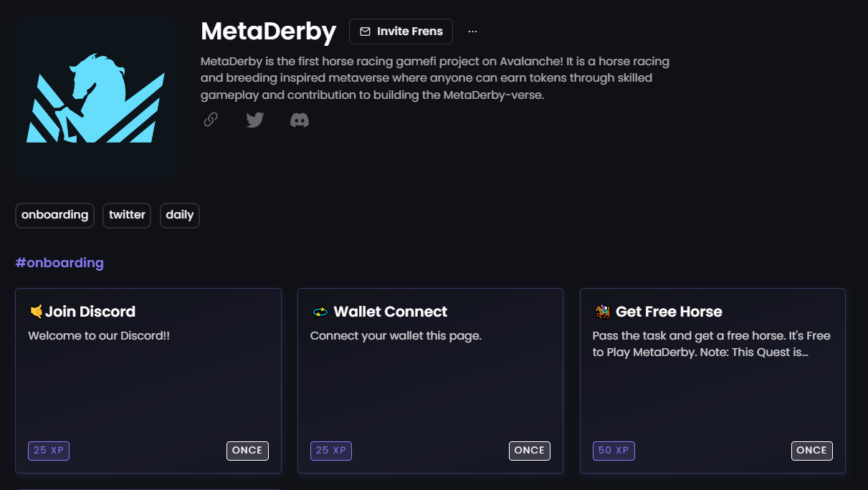Select the daily quests filter
The image size is (868, 490).
coord(179,215)
